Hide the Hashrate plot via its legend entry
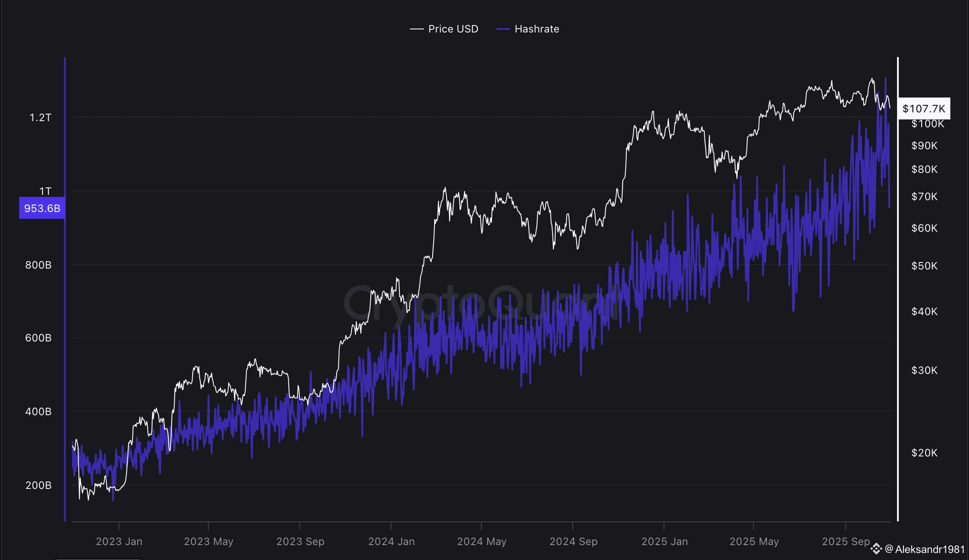Image resolution: width=969 pixels, height=560 pixels. click(x=537, y=29)
